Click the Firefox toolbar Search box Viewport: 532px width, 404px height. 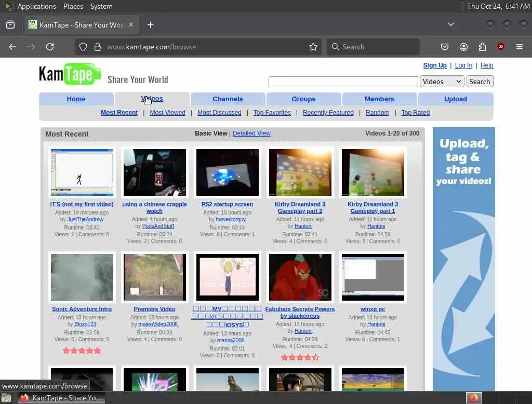coord(373,47)
